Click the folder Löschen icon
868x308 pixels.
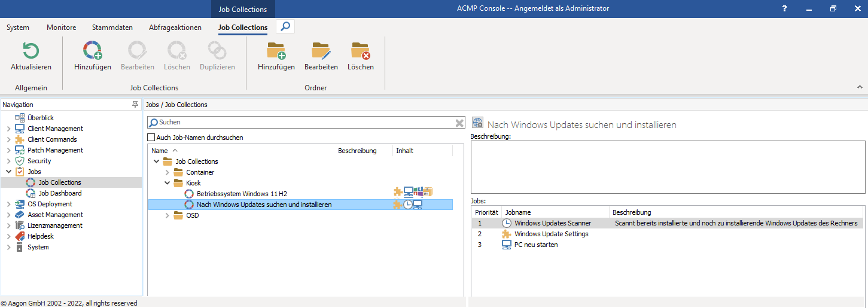point(360,50)
